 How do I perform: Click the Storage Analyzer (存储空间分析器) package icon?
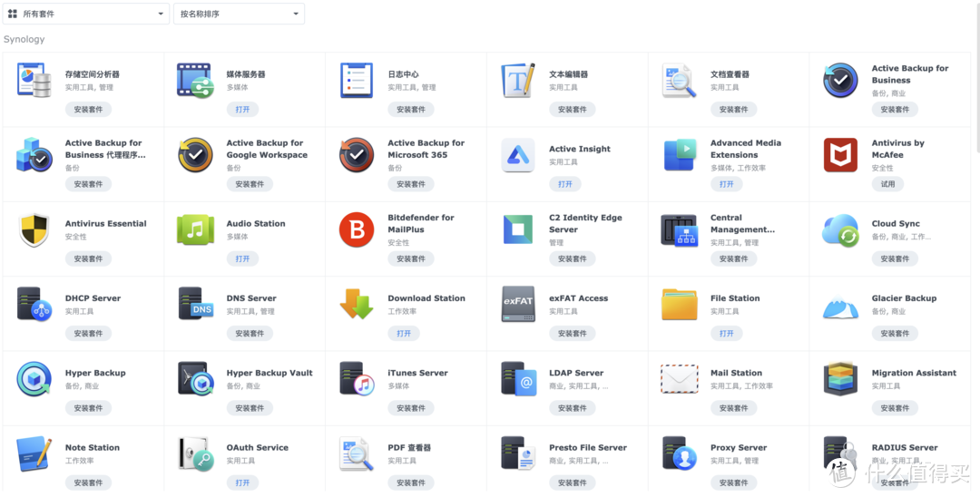[x=34, y=80]
